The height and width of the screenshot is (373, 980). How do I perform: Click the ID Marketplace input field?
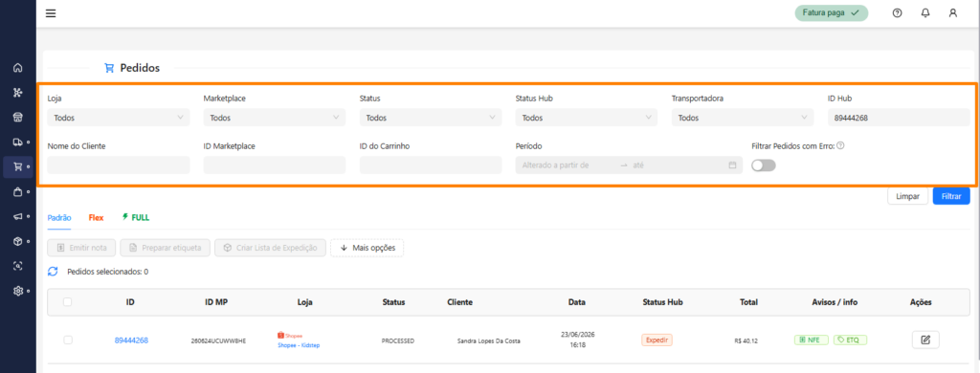(275, 165)
